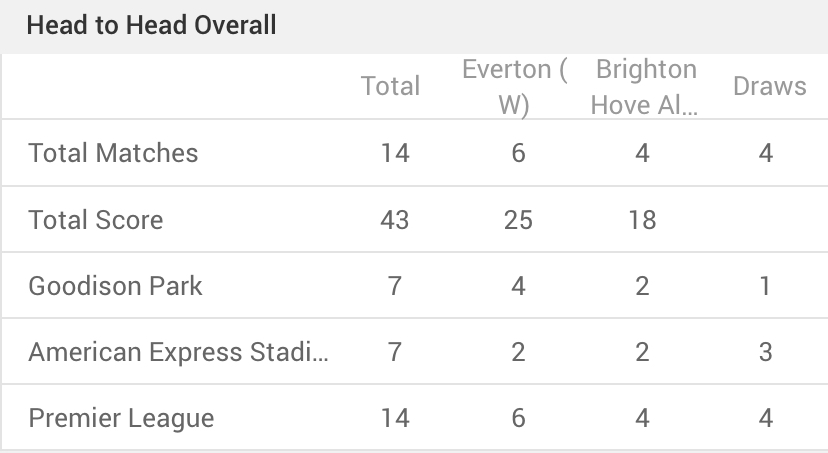
Task: Select total matches value 14
Action: (395, 153)
